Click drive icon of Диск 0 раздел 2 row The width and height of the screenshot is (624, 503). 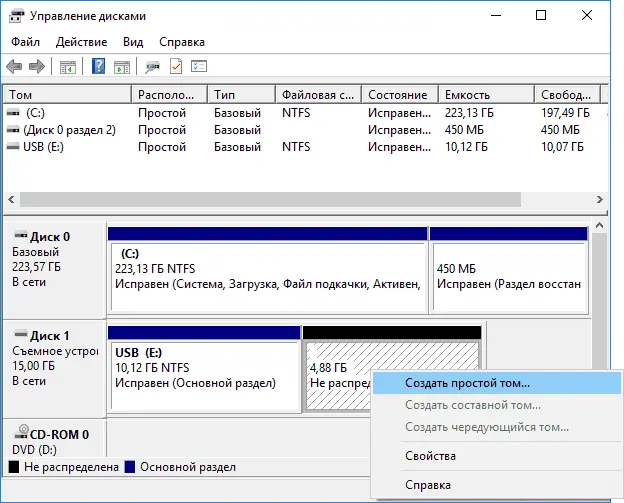(x=13, y=130)
